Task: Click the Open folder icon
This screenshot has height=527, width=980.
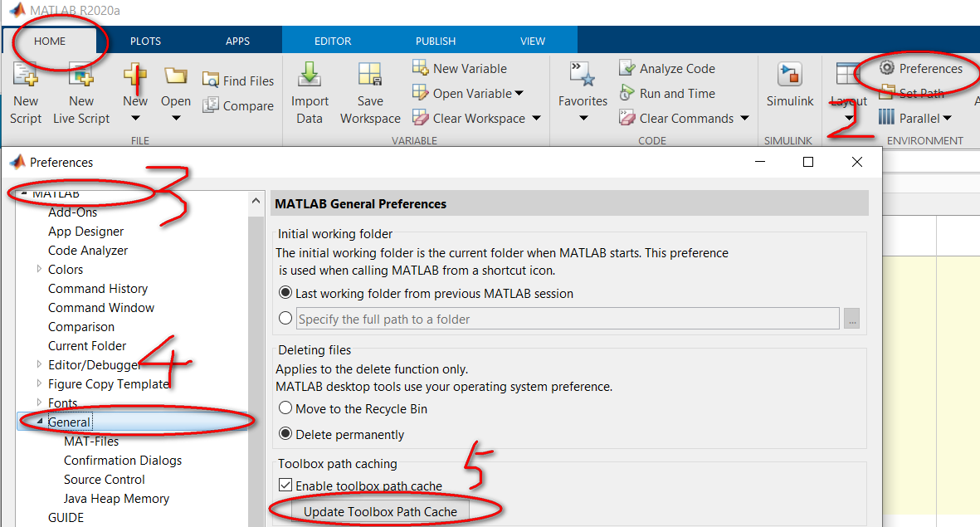Action: (x=176, y=76)
